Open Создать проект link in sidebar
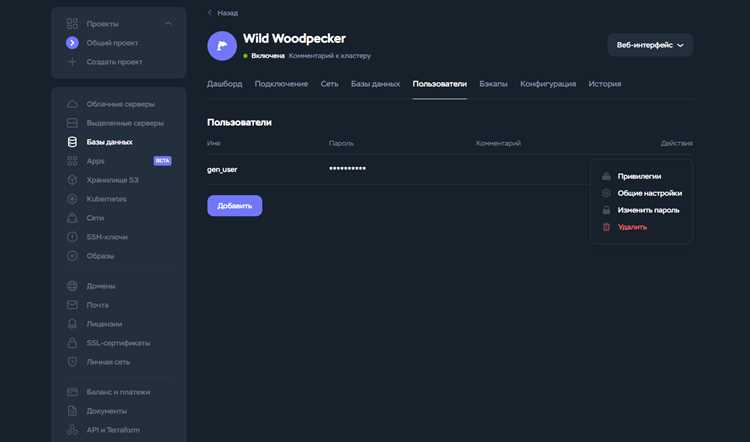This screenshot has width=750, height=442. pyautogui.click(x=114, y=62)
